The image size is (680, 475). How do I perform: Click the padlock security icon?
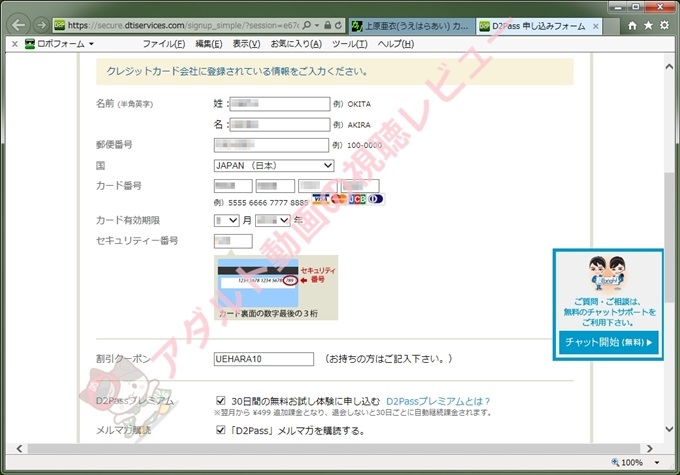[328, 25]
